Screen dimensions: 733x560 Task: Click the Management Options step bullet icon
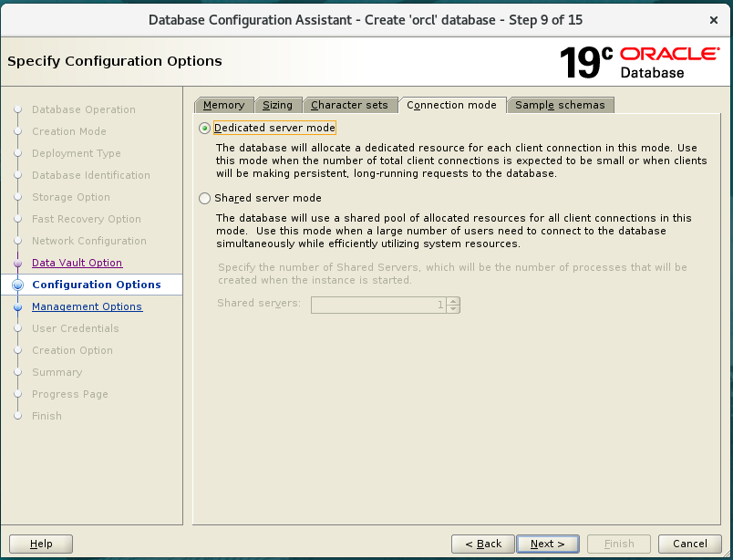17,306
